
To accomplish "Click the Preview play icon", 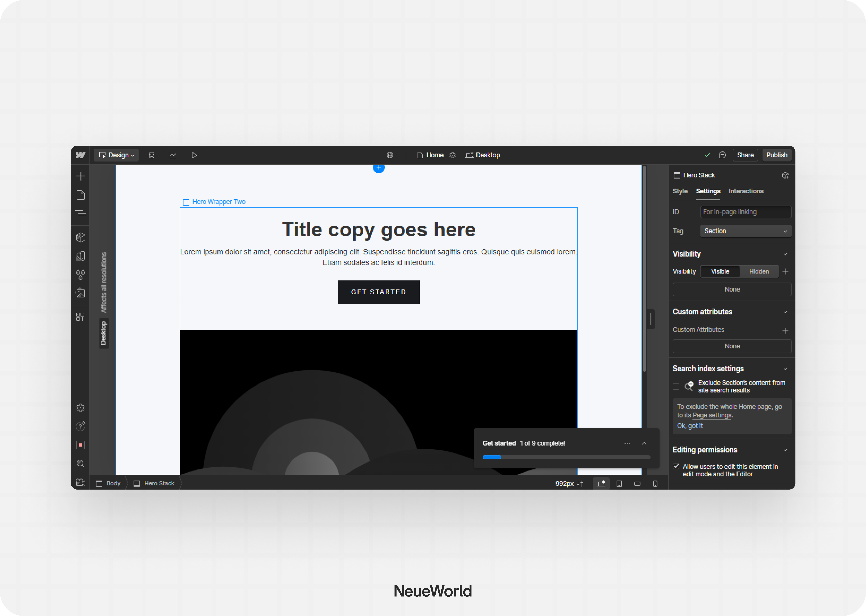I will point(194,155).
